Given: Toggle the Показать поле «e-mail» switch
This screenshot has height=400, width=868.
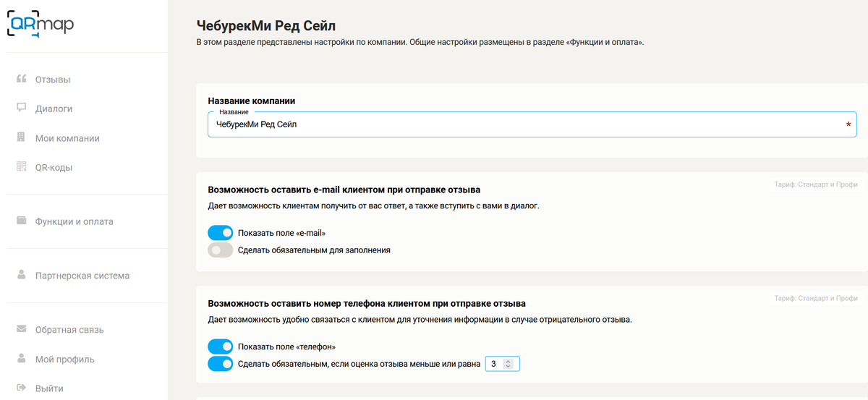Looking at the screenshot, I should 221,233.
